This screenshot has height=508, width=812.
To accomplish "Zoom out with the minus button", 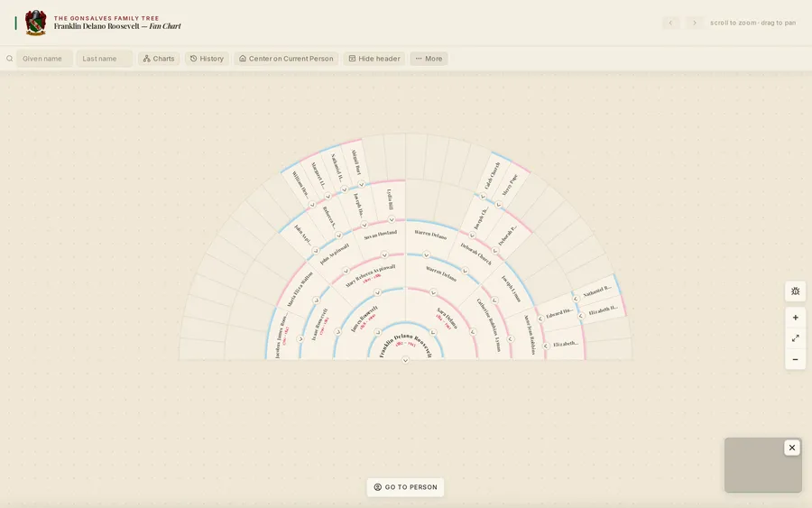I will click(796, 359).
